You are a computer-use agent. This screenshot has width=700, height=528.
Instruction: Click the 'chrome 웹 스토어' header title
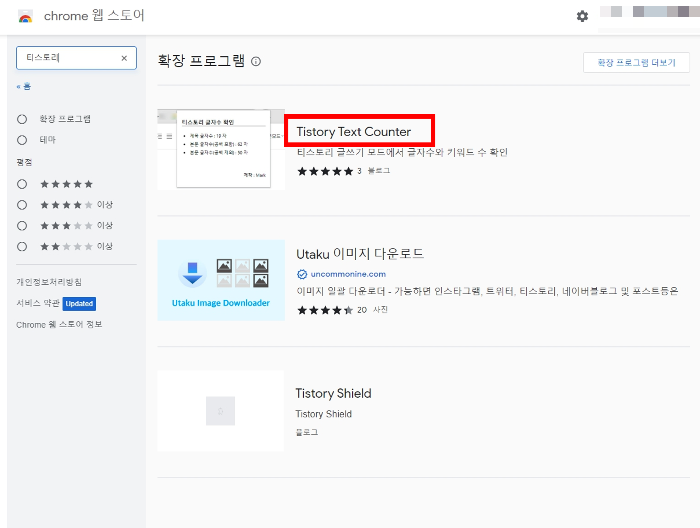94,16
